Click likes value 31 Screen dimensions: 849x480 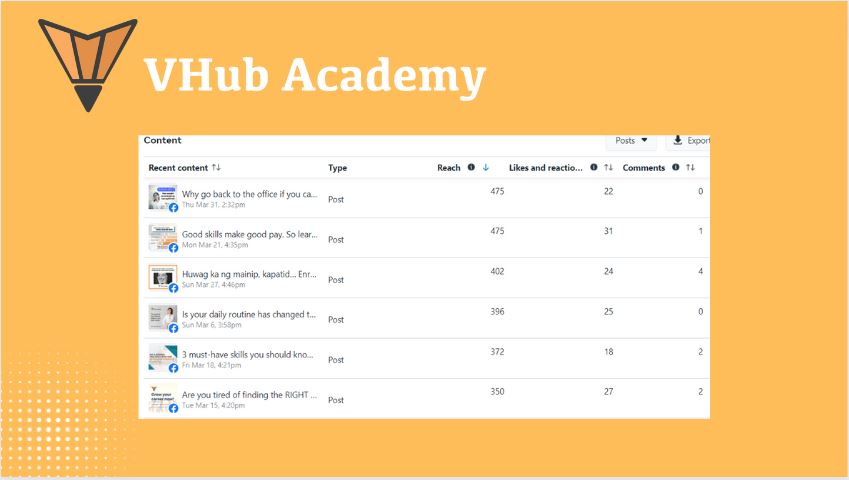pos(609,231)
